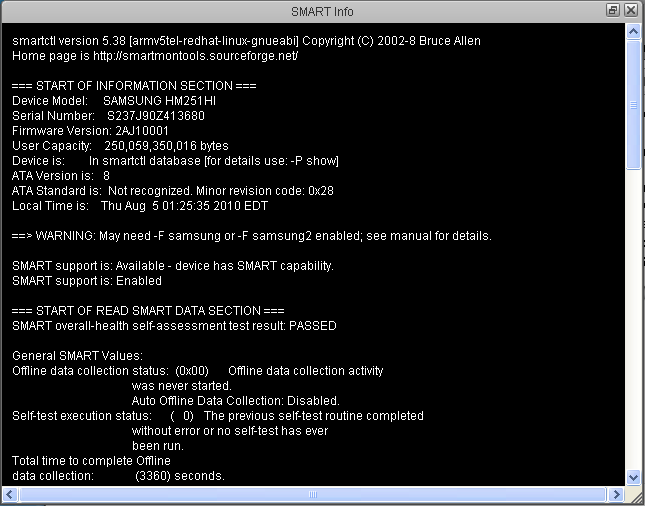
Task: Click the Device Model SAMSUNG HM251HI line
Action: click(110, 101)
